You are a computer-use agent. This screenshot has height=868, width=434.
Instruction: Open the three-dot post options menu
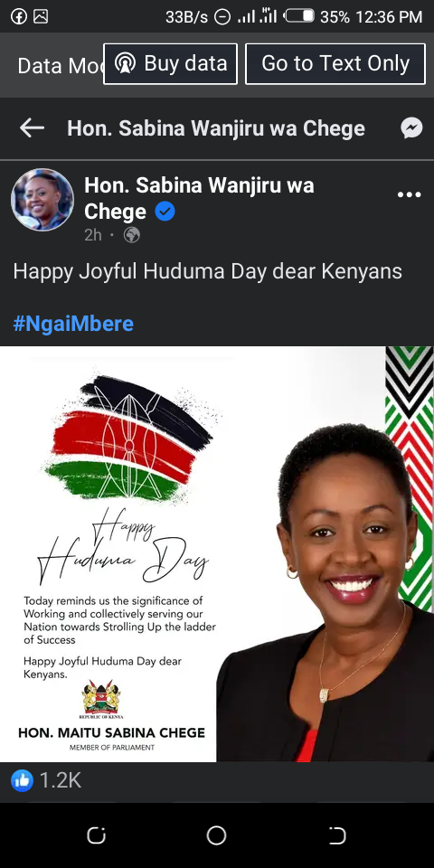(x=409, y=194)
